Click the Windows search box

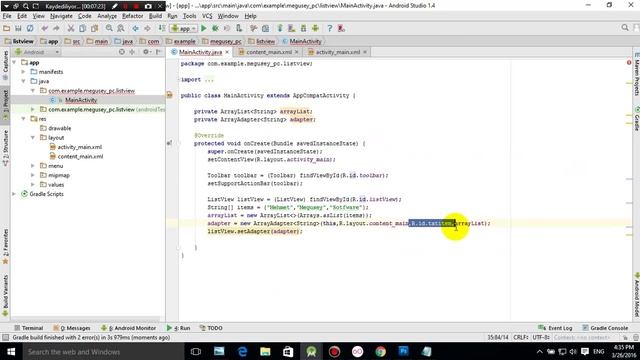102,351
